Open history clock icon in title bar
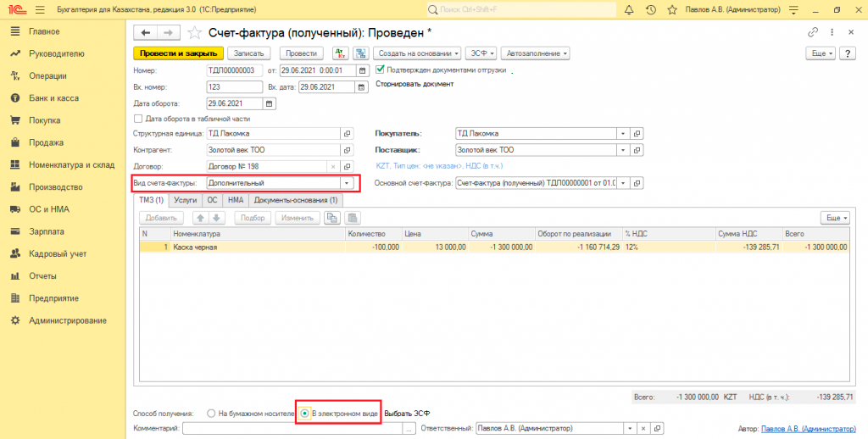868x439 pixels. 651,10
